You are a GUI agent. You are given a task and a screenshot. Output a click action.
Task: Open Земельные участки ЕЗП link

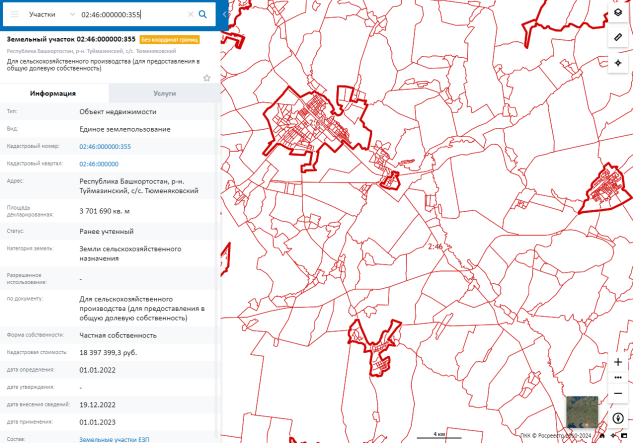pos(114,439)
